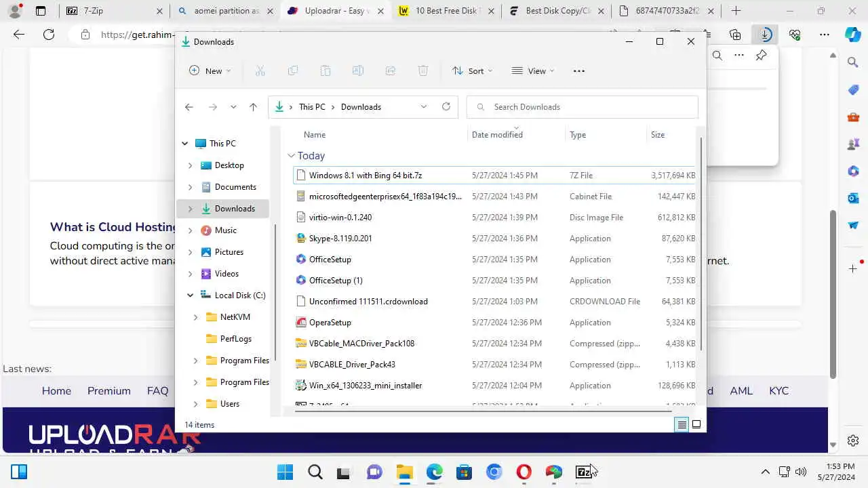Click the Edge browser refresh button
Screen dimensions: 868x488
point(49,35)
